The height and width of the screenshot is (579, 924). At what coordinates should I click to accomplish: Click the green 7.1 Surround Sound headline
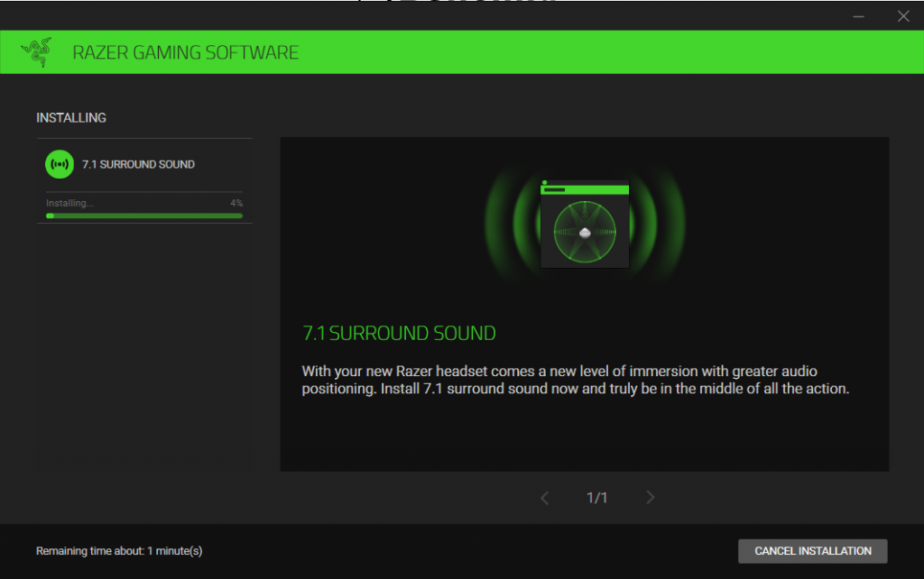(x=399, y=334)
